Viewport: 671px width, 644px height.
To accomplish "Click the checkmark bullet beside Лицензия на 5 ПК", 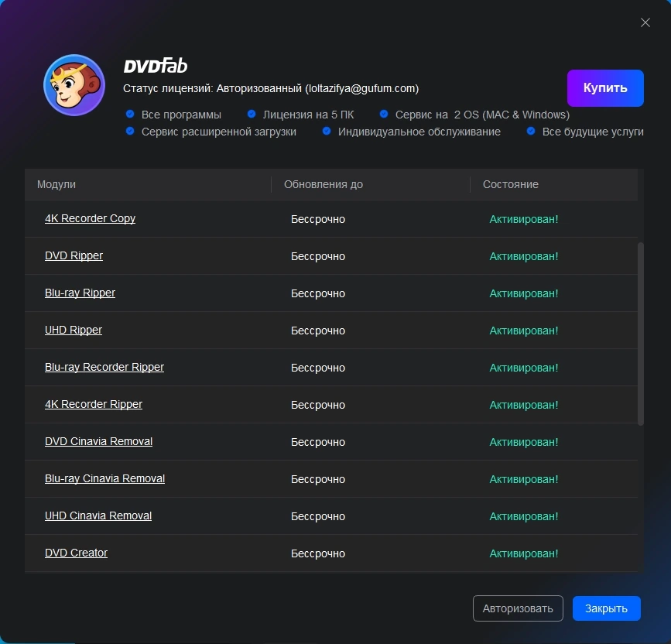I will coord(252,114).
